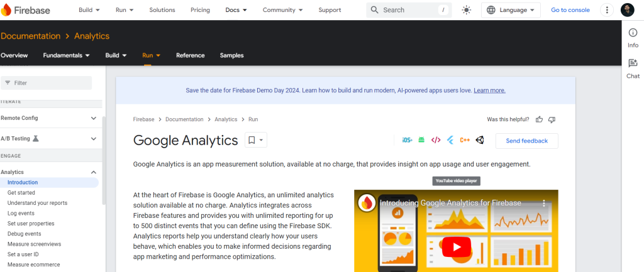Click the C++ platform icon
The height and width of the screenshot is (272, 644).
coord(465,140)
